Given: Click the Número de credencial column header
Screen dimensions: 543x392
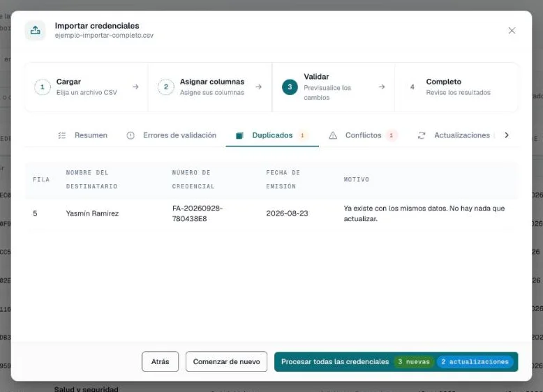Looking at the screenshot, I should click(193, 179).
